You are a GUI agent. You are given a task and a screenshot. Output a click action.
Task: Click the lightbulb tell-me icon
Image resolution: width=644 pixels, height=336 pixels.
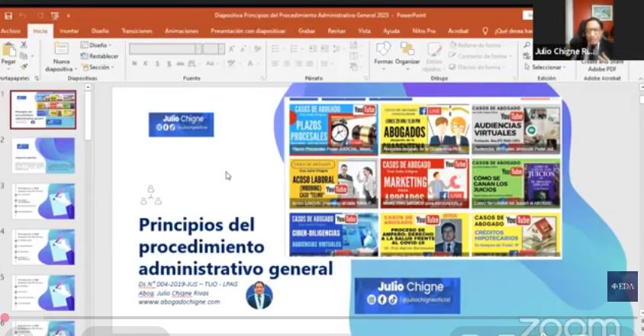485,30
